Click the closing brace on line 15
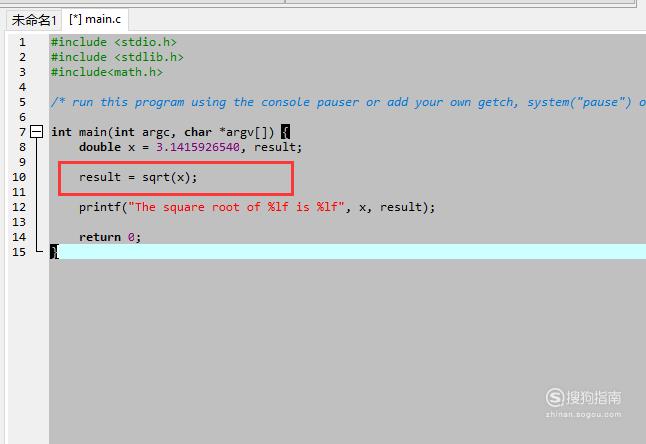This screenshot has width=646, height=444. 54,252
